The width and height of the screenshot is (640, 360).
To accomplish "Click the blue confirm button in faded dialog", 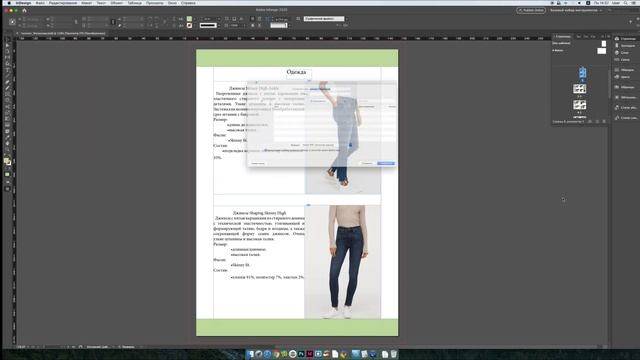I will click(x=386, y=163).
